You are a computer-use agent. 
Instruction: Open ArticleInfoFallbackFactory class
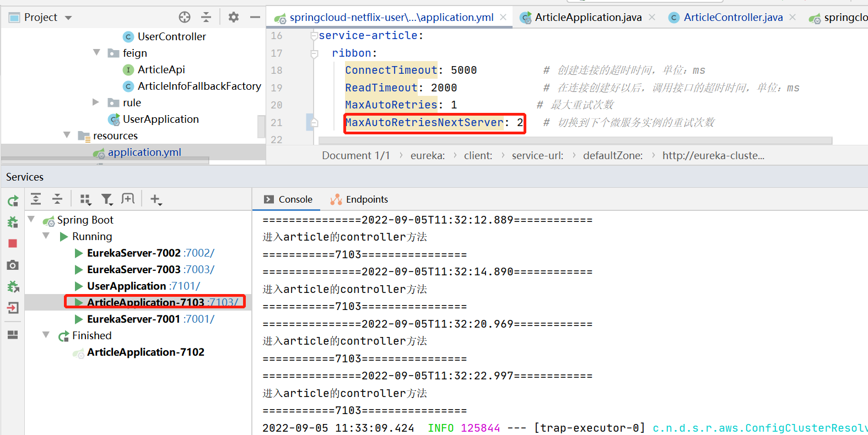[200, 86]
